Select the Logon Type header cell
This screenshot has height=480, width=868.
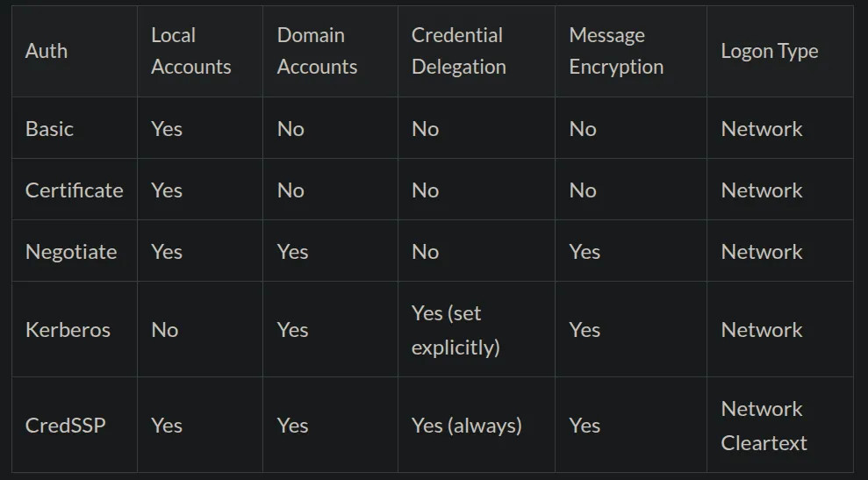780,52
